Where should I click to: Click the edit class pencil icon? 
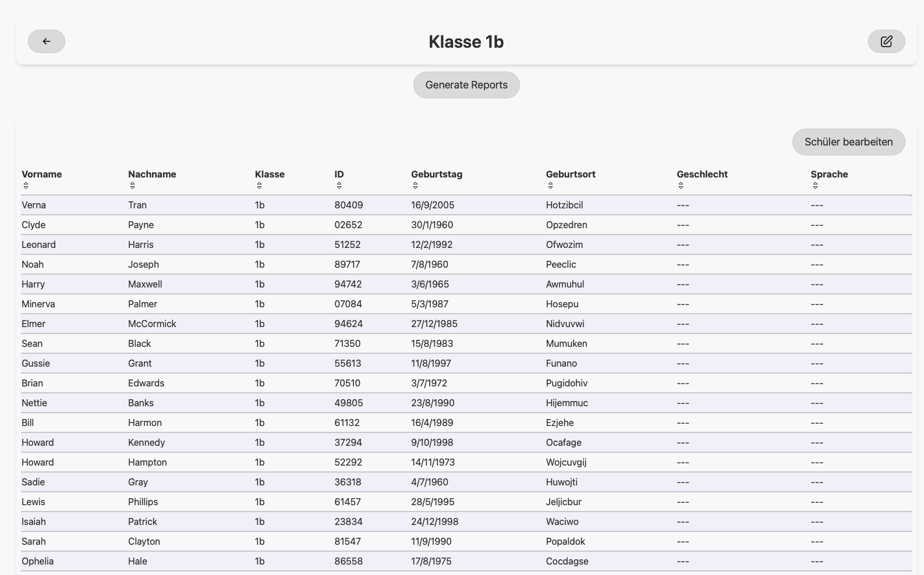pyautogui.click(x=886, y=41)
